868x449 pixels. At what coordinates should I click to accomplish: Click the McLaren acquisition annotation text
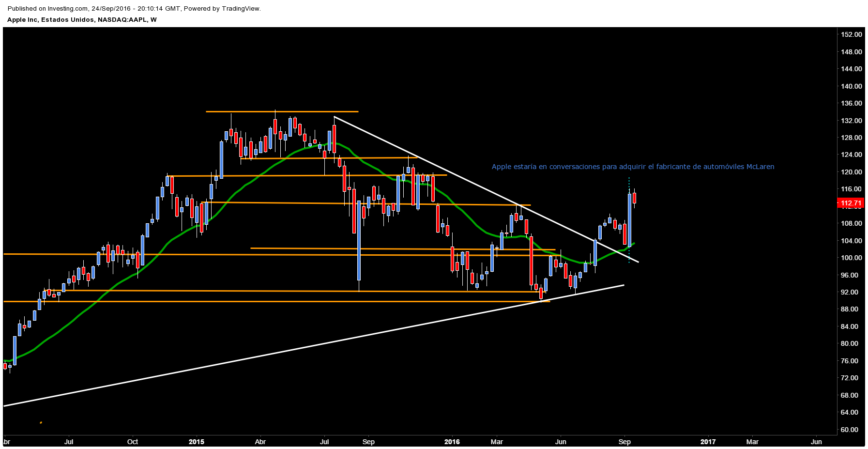tap(633, 167)
